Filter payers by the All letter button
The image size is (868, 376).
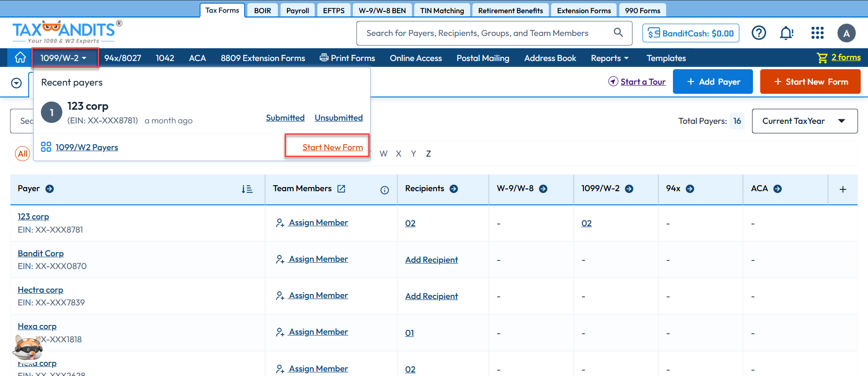pos(23,154)
